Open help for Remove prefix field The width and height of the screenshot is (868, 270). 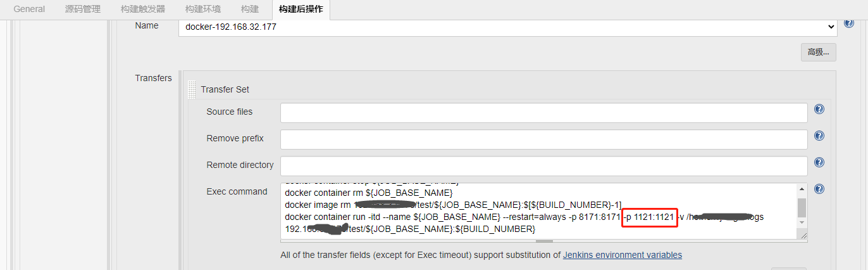click(x=819, y=136)
